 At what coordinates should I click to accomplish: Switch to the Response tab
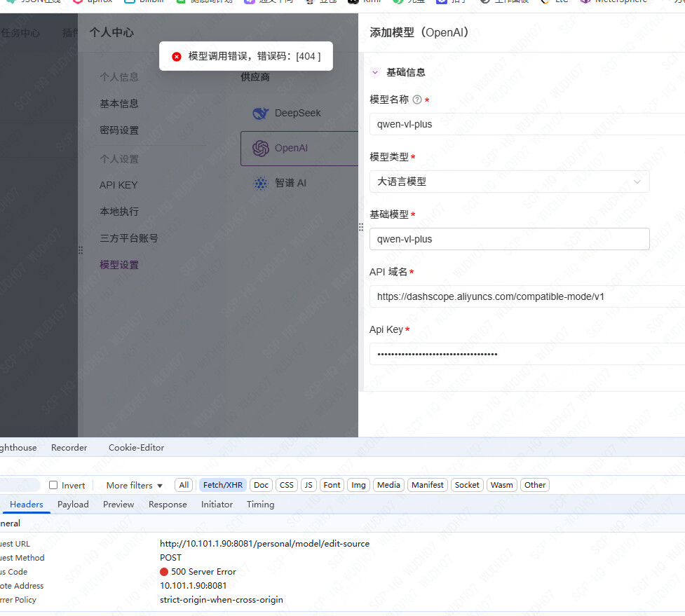pyautogui.click(x=168, y=505)
